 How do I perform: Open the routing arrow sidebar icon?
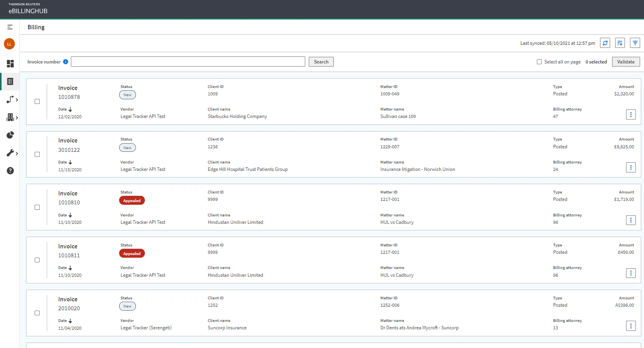(x=10, y=100)
